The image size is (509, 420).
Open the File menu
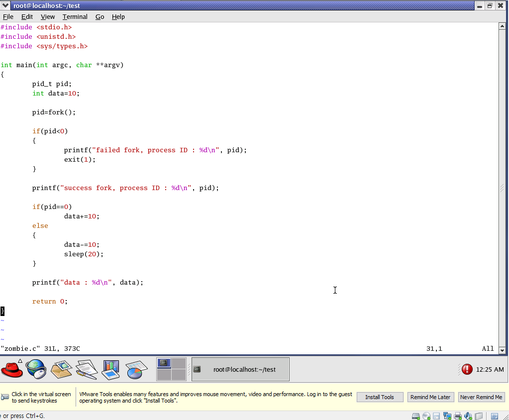[8, 16]
